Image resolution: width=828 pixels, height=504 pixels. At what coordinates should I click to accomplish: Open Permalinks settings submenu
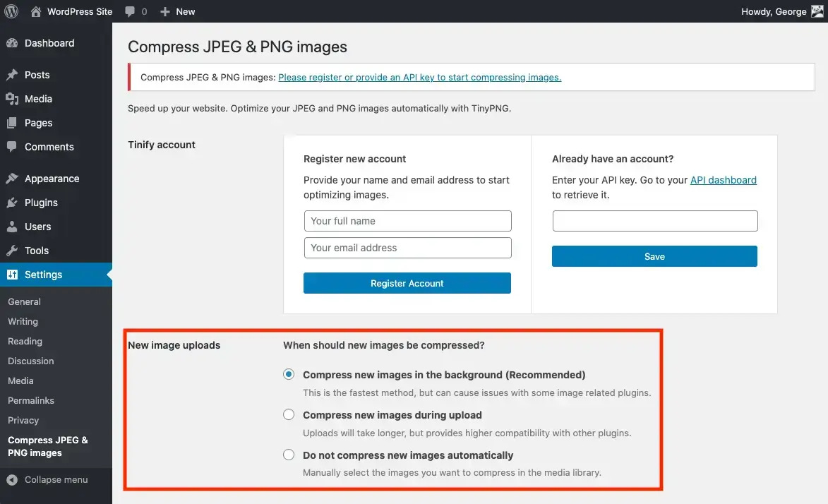click(x=30, y=400)
